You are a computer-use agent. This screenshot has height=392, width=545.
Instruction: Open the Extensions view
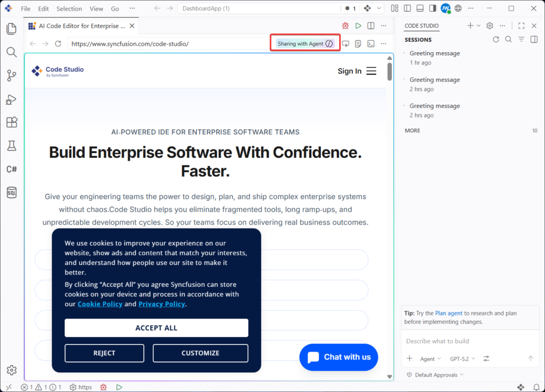pos(12,122)
